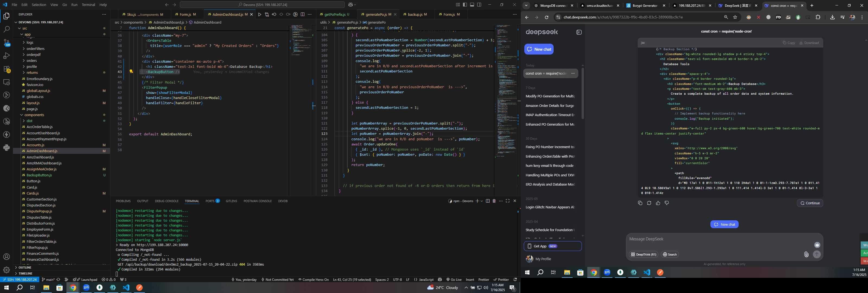Click the Continue button under response
The height and width of the screenshot is (293, 868).
pyautogui.click(x=810, y=203)
